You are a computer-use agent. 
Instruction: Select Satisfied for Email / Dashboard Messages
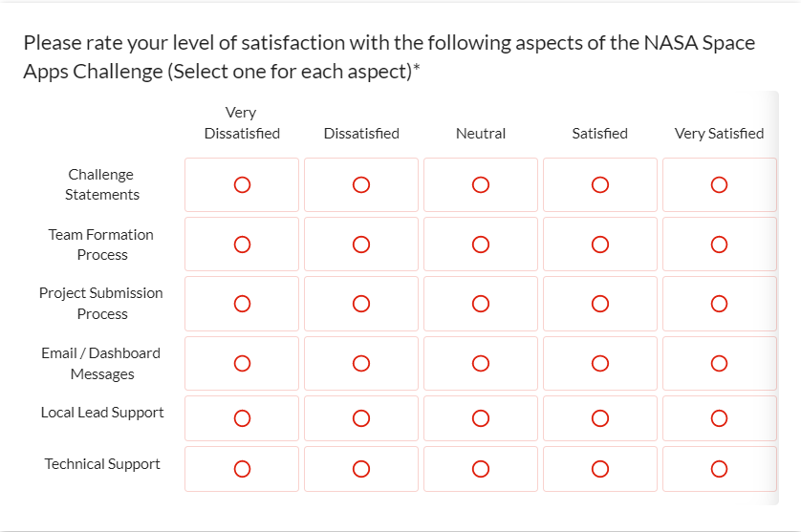point(600,363)
